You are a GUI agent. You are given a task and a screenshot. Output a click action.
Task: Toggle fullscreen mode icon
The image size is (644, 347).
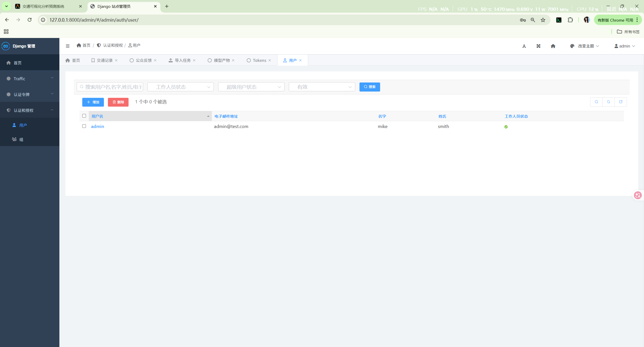(538, 46)
